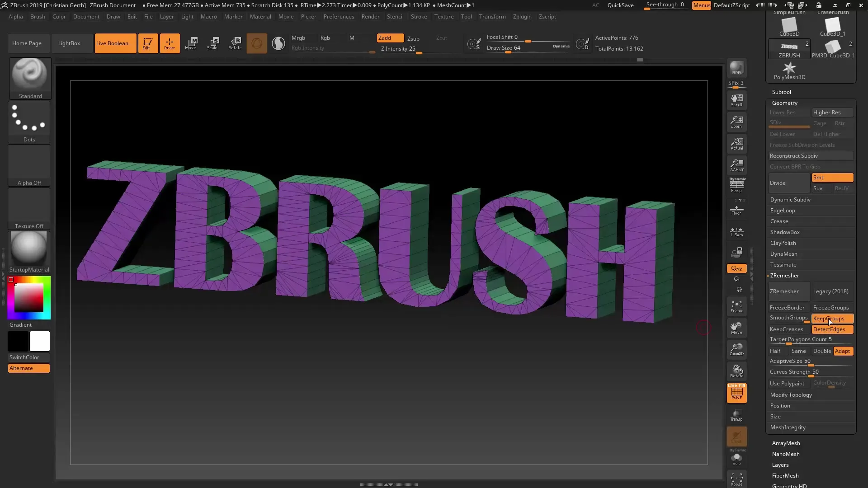Screen dimensions: 868x488
Task: Open the Tool menu
Action: coord(466,17)
